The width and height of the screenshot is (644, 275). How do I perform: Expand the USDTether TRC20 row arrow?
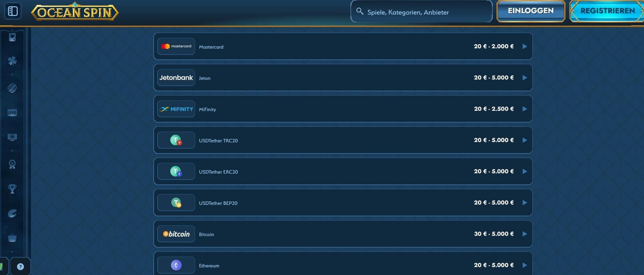coord(525,140)
